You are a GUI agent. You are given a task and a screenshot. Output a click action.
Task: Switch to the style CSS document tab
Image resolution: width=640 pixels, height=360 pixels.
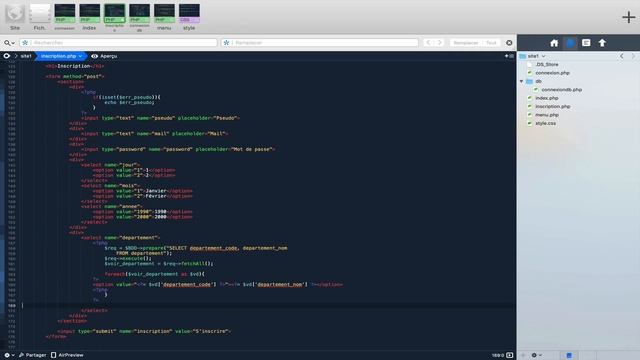pos(189,16)
